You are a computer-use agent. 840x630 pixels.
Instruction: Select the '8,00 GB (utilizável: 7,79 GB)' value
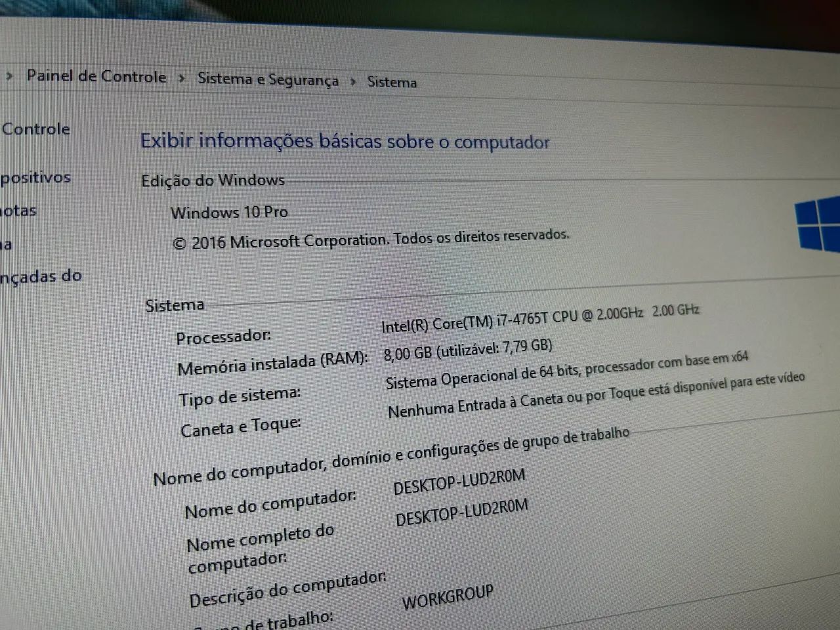coord(468,350)
